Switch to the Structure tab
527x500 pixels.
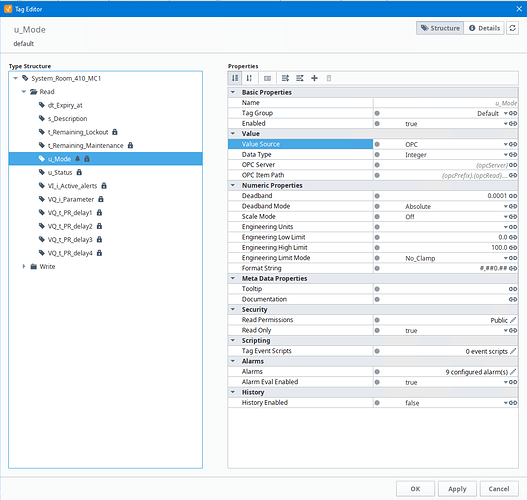440,28
